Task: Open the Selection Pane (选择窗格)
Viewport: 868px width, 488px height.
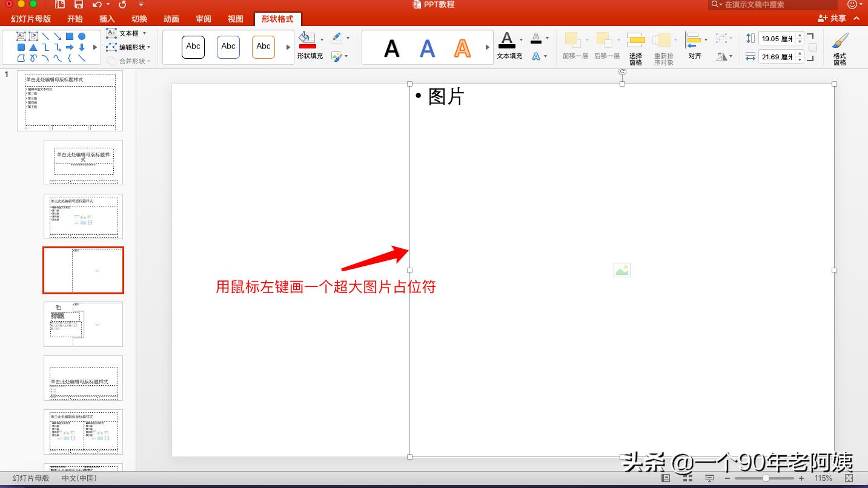Action: (635, 48)
